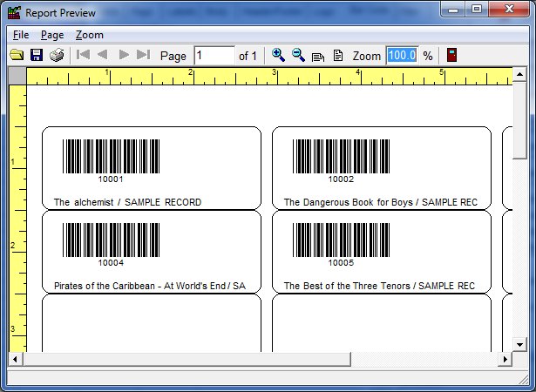The height and width of the screenshot is (392, 536).
Task: Save the report with the floppy disk icon
Action: click(37, 55)
